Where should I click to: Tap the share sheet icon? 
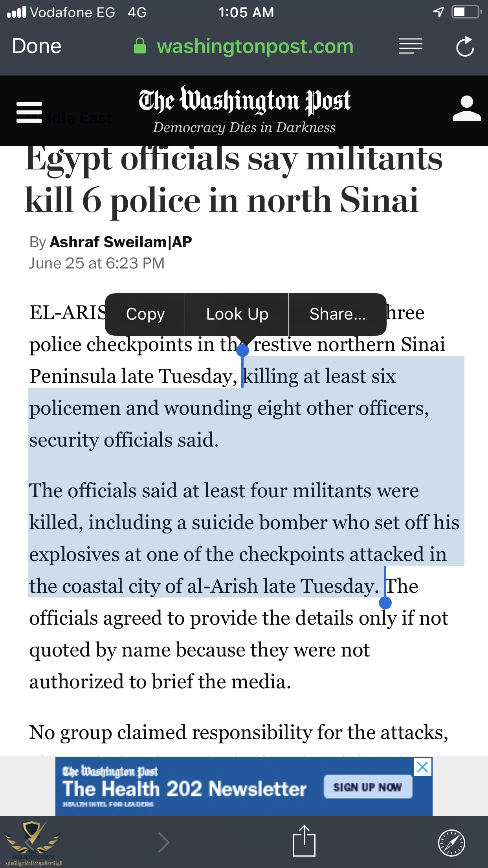(x=304, y=841)
